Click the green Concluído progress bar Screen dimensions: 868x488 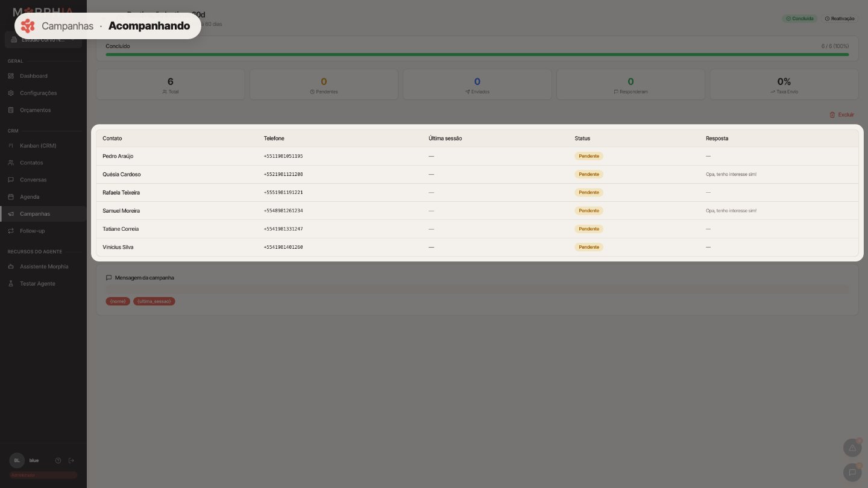tap(477, 54)
